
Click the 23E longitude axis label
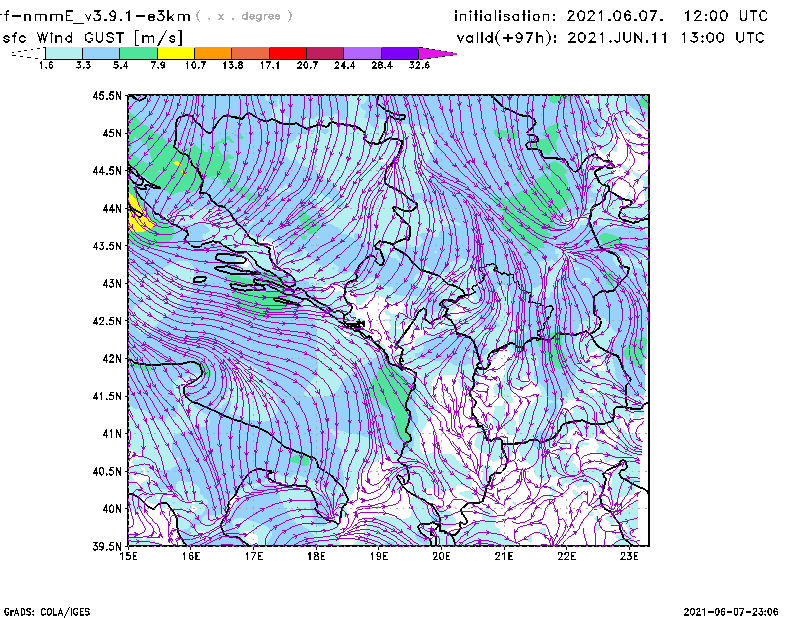pos(628,557)
